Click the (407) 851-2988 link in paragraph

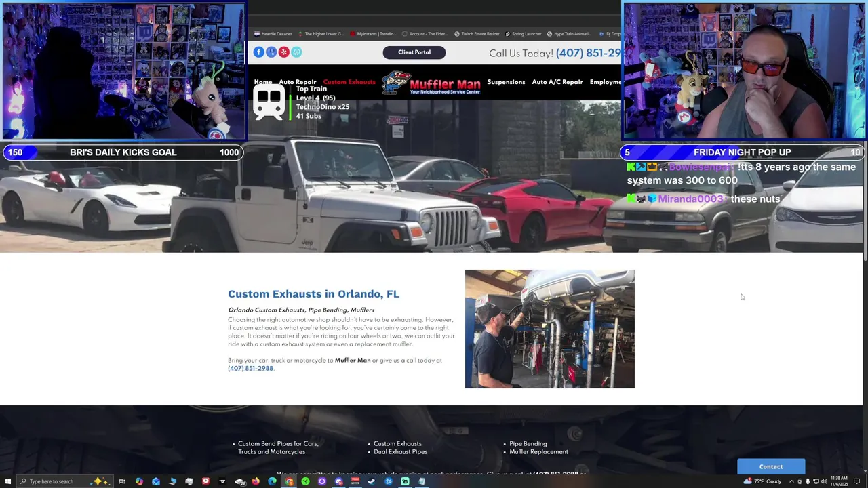[x=250, y=369]
